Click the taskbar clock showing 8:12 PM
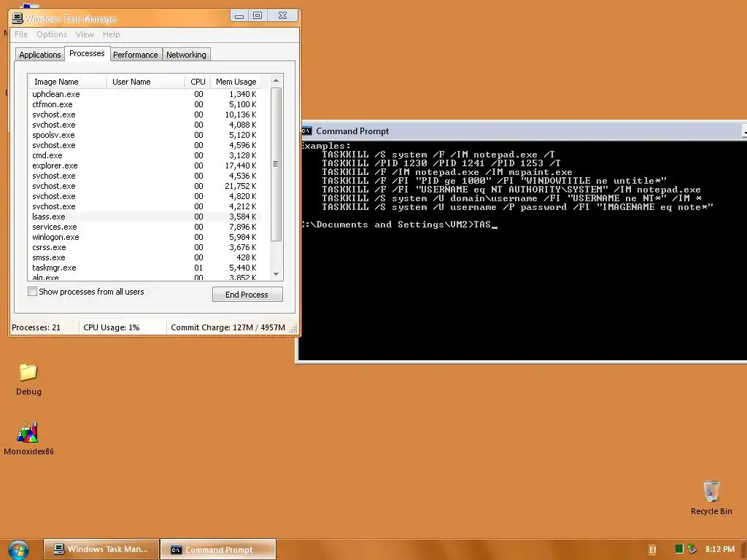 pos(720,549)
